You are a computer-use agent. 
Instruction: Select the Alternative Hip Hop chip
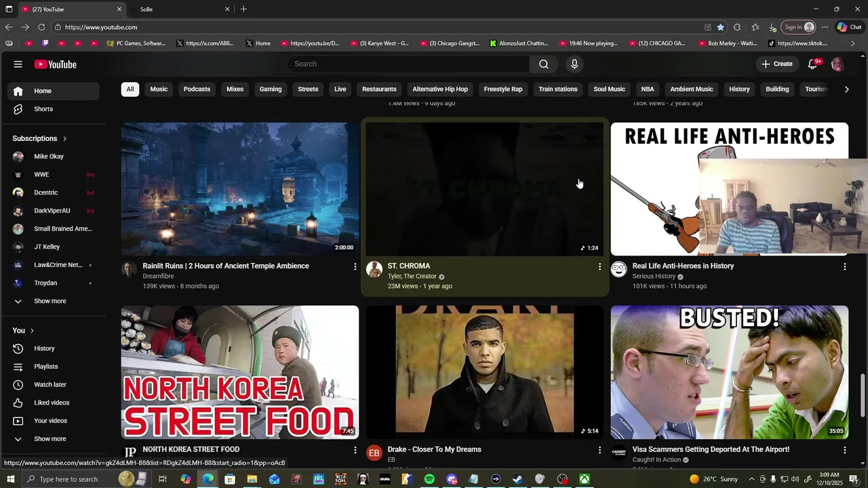point(440,89)
